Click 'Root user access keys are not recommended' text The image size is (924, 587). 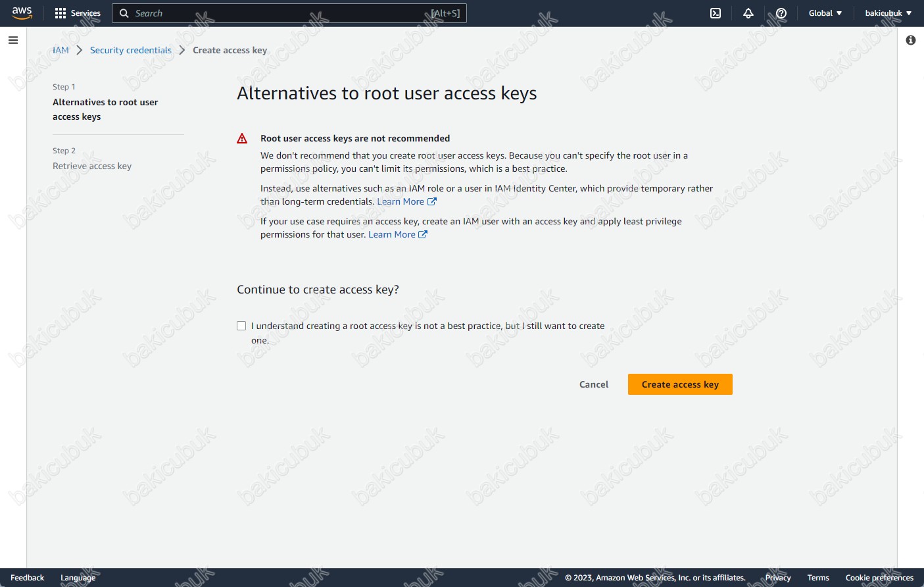point(355,138)
